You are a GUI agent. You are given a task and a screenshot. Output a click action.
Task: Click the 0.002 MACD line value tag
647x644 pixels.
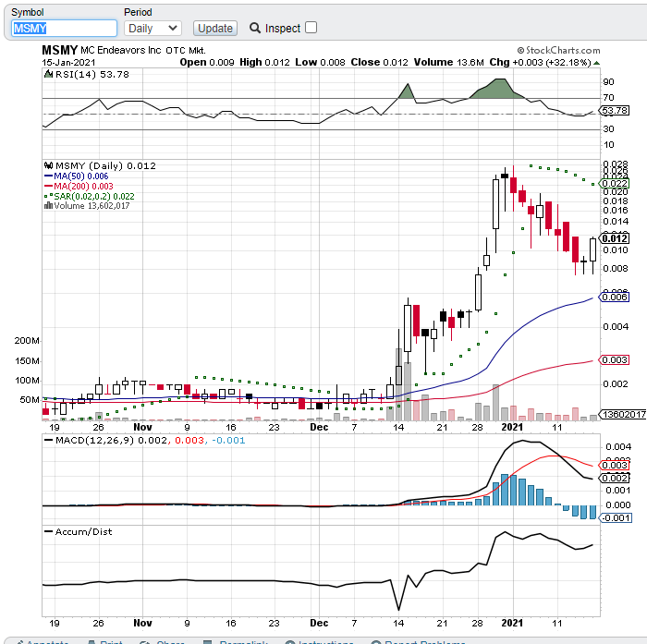(615, 479)
